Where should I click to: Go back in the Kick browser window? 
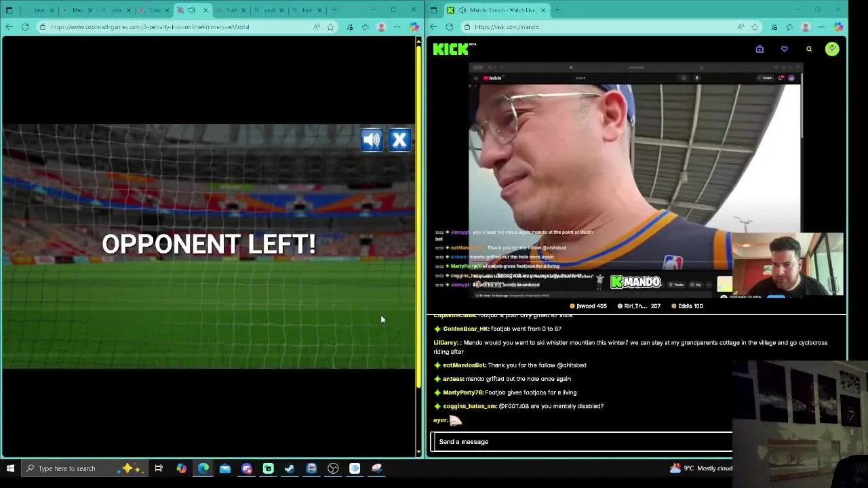[x=433, y=27]
